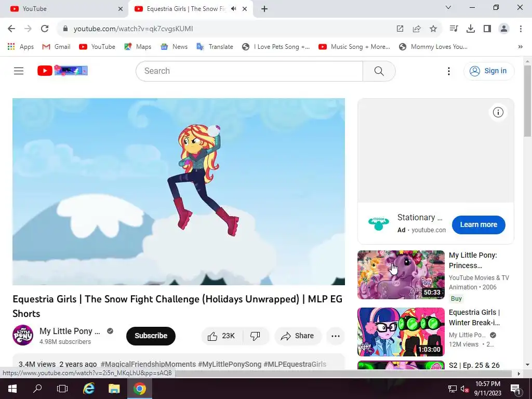Viewport: 532px width, 399px height.
Task: Bookmark this tab with the star icon
Action: (433, 29)
